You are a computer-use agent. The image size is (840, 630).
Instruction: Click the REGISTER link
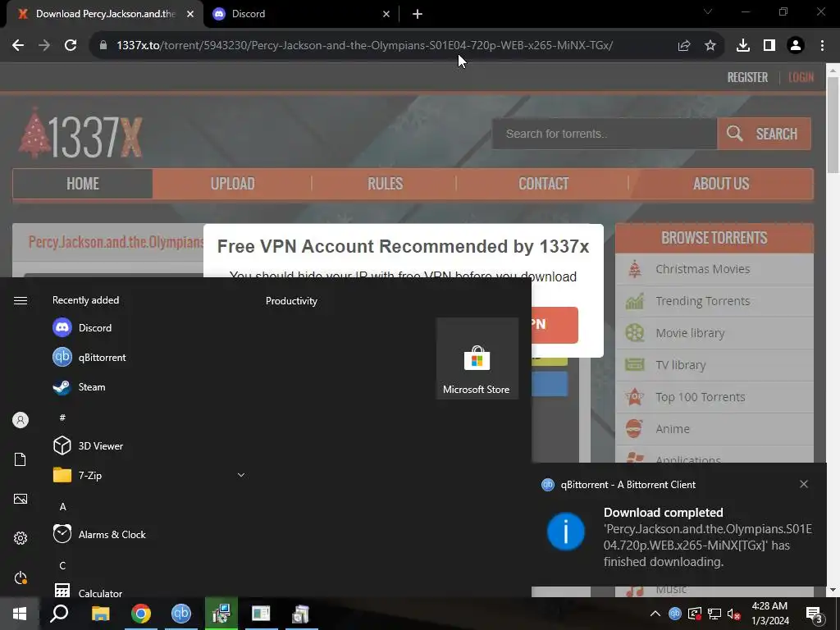[747, 77]
